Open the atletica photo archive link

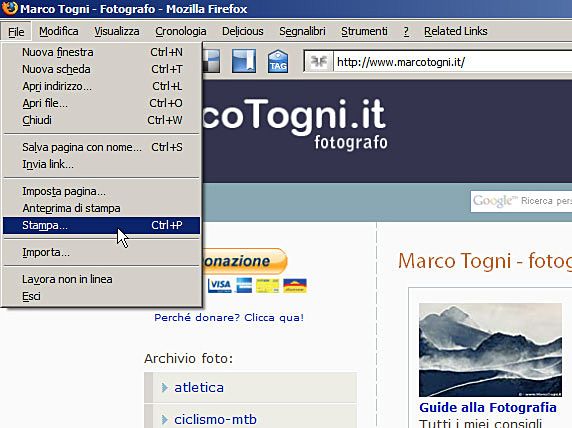tap(199, 387)
